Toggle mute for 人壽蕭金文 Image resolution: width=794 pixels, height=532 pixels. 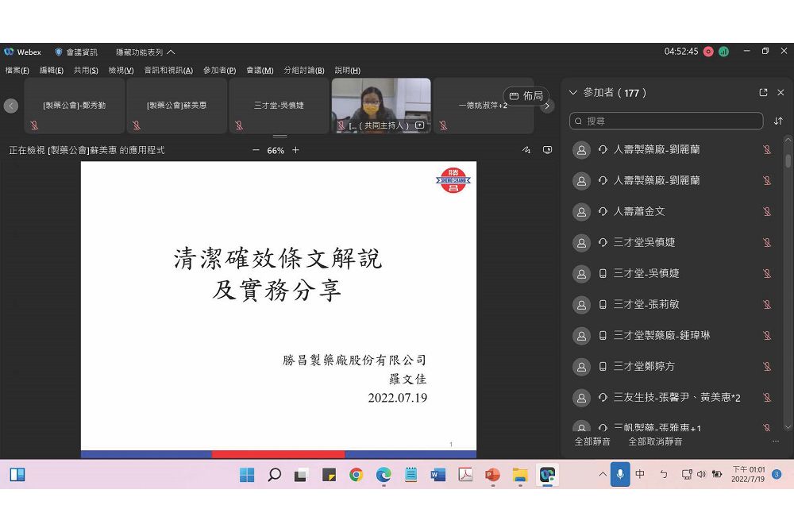pos(767,211)
